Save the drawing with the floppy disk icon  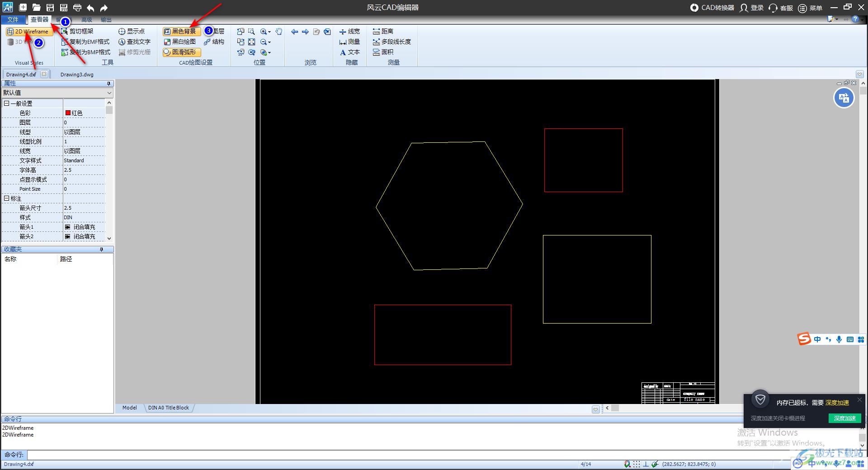(50, 7)
